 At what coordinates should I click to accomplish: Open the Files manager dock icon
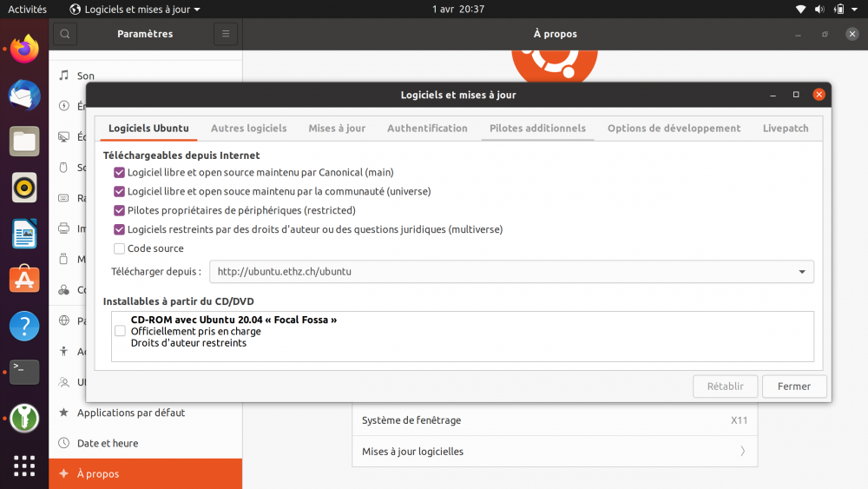click(24, 142)
